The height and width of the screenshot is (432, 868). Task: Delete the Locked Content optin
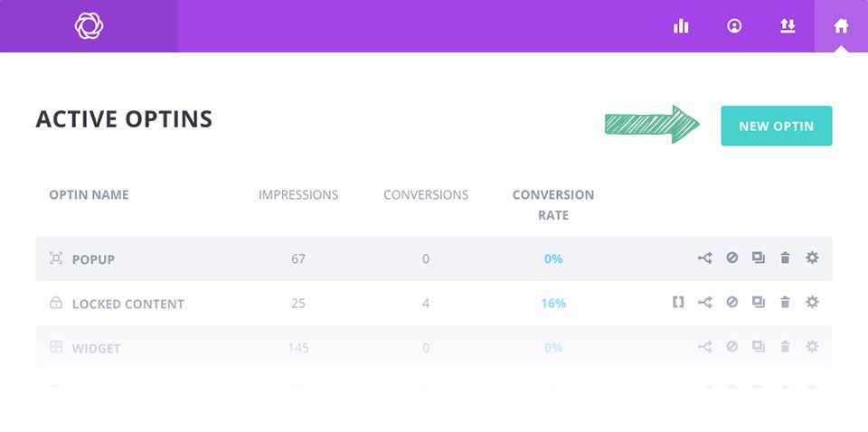[x=785, y=303]
